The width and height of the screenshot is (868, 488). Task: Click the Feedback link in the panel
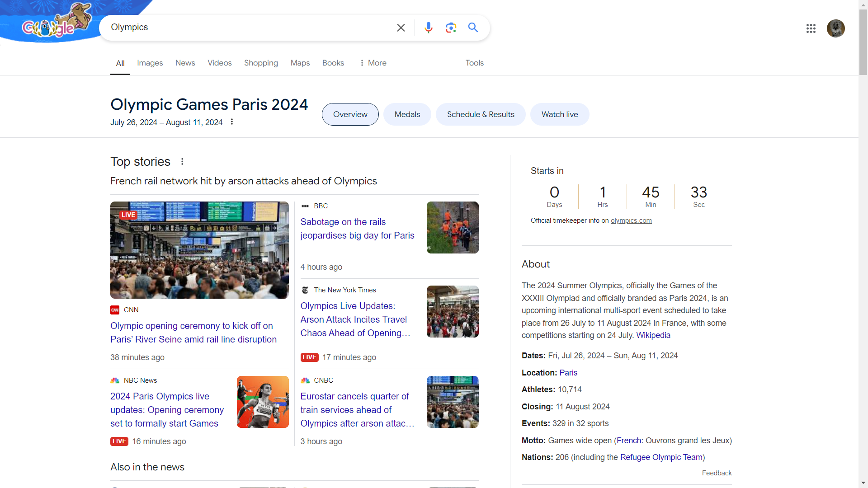[717, 473]
